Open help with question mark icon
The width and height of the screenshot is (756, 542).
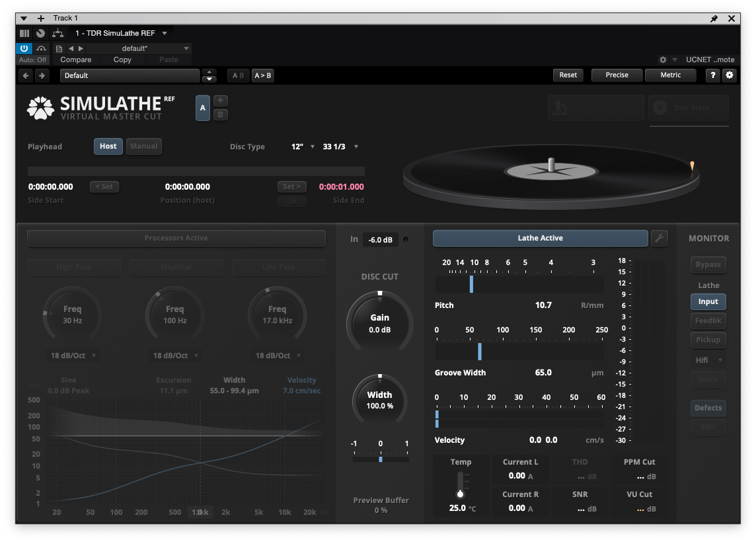(712, 75)
